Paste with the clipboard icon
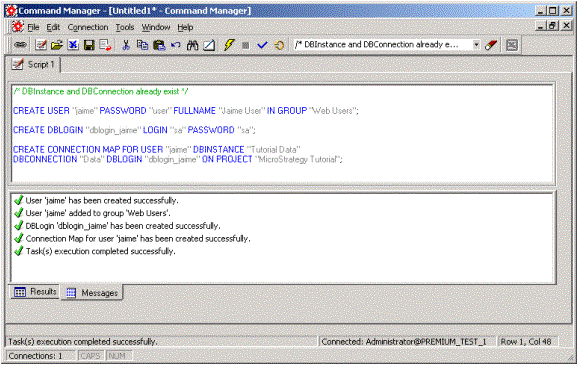578x365 pixels. pyautogui.click(x=159, y=45)
